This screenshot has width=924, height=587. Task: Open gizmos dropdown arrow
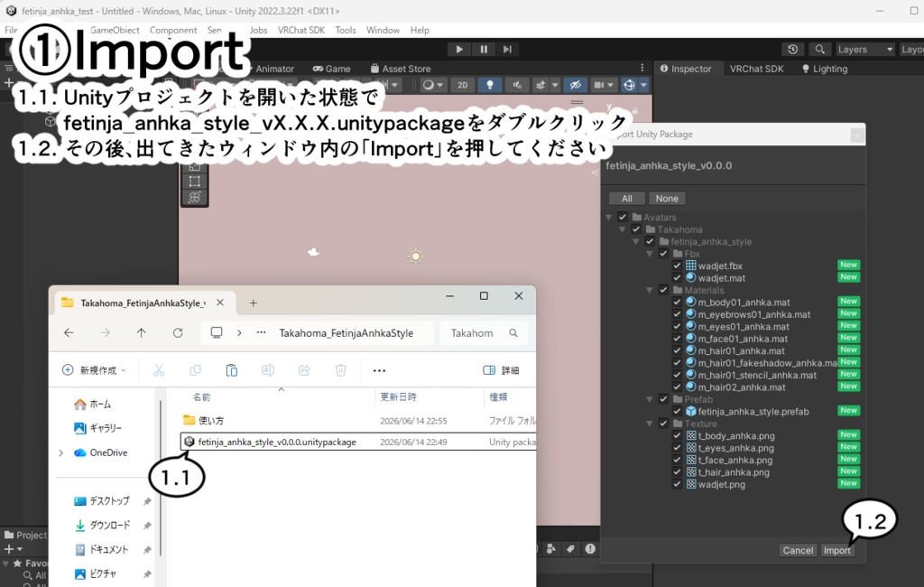coord(643,85)
